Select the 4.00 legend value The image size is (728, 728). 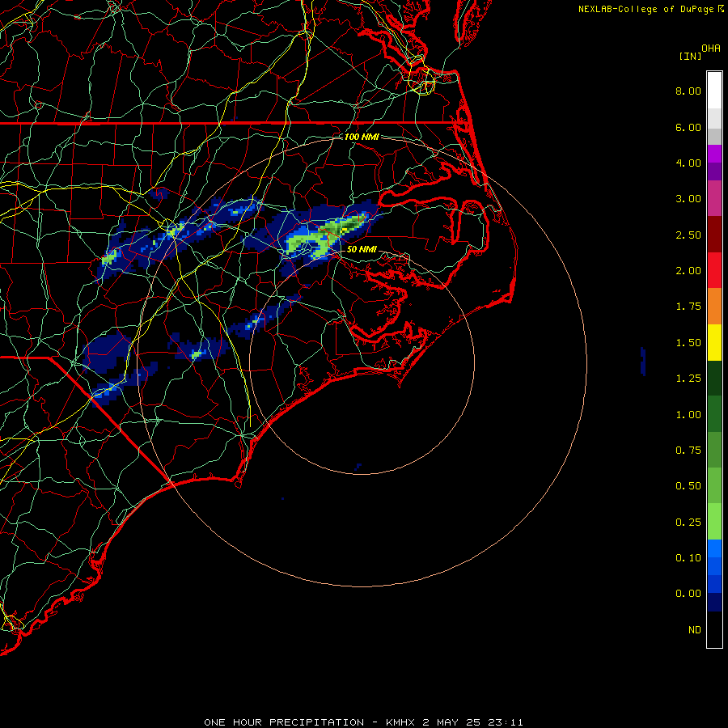(688, 163)
